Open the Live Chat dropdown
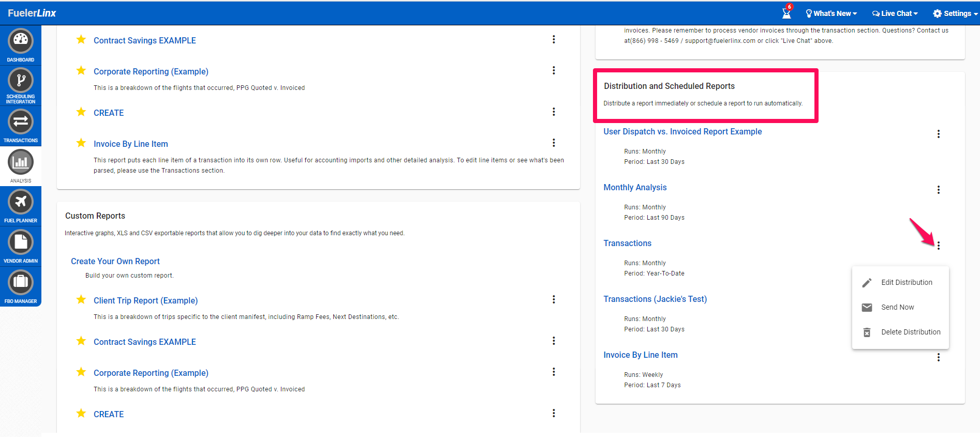Screen dimensions: 980x441 click(895, 13)
